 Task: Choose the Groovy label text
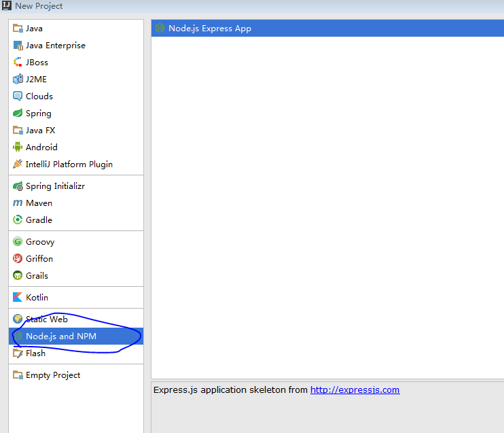(x=40, y=242)
